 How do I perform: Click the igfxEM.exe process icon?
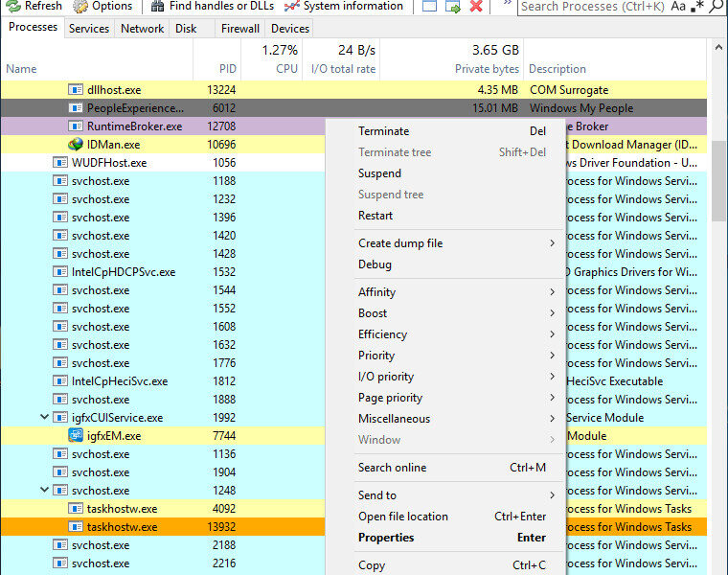76,435
